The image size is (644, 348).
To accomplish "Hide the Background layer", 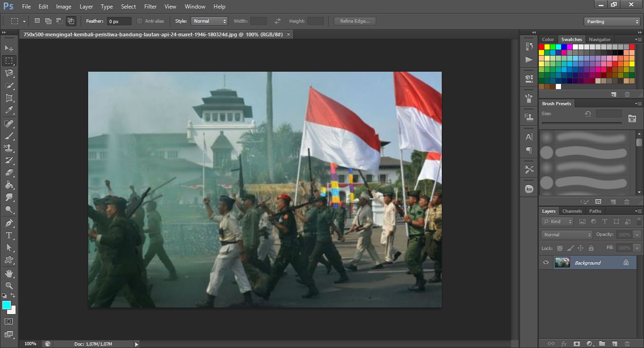I will (546, 263).
